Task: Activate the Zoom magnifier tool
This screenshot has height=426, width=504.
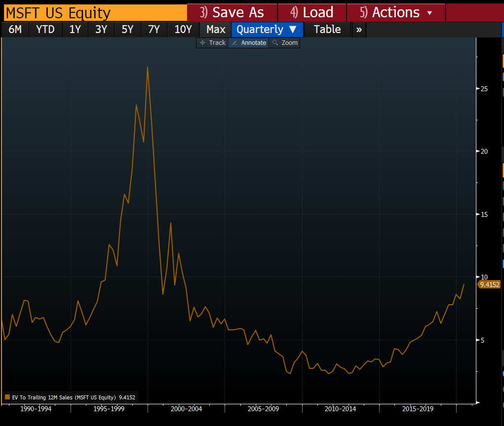Action: coord(285,43)
